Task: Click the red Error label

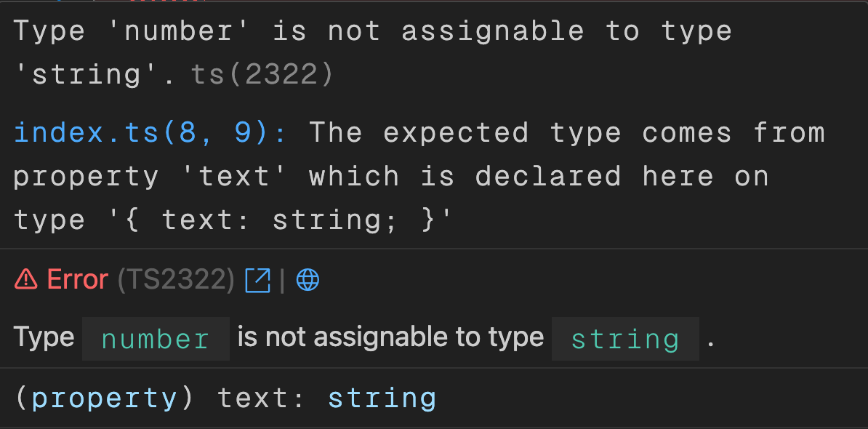Action: 77,280
